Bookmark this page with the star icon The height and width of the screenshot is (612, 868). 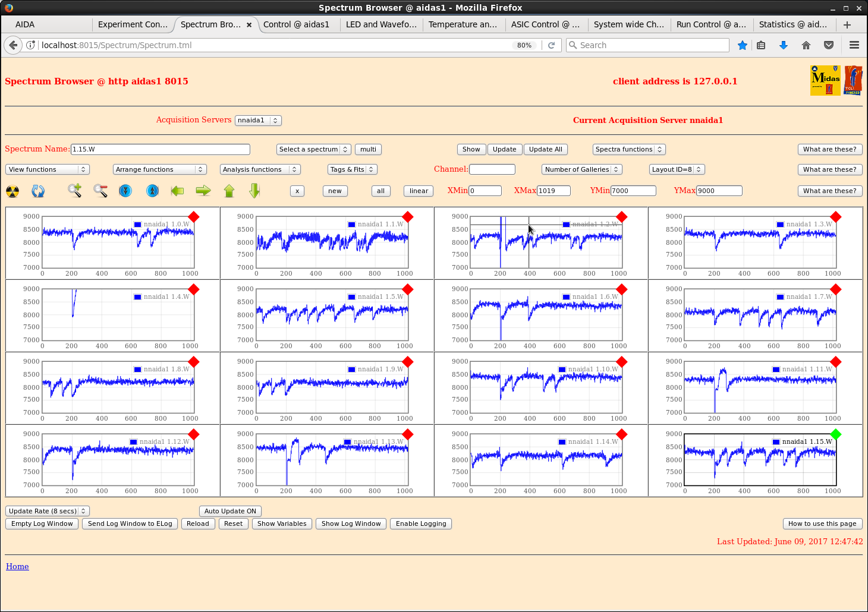pos(743,45)
